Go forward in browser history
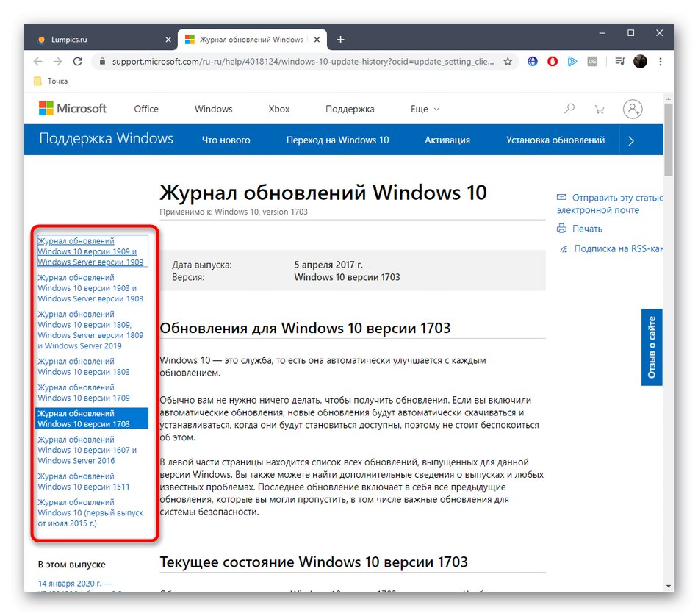Image resolution: width=698 pixels, height=616 pixels. point(58,62)
